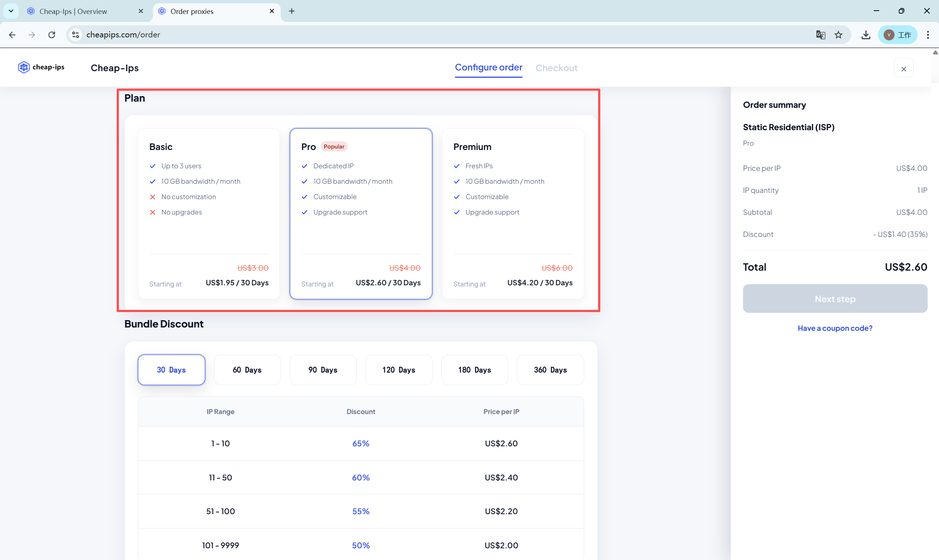Image resolution: width=939 pixels, height=560 pixels.
Task: View site information icon in address bar
Action: point(76,35)
